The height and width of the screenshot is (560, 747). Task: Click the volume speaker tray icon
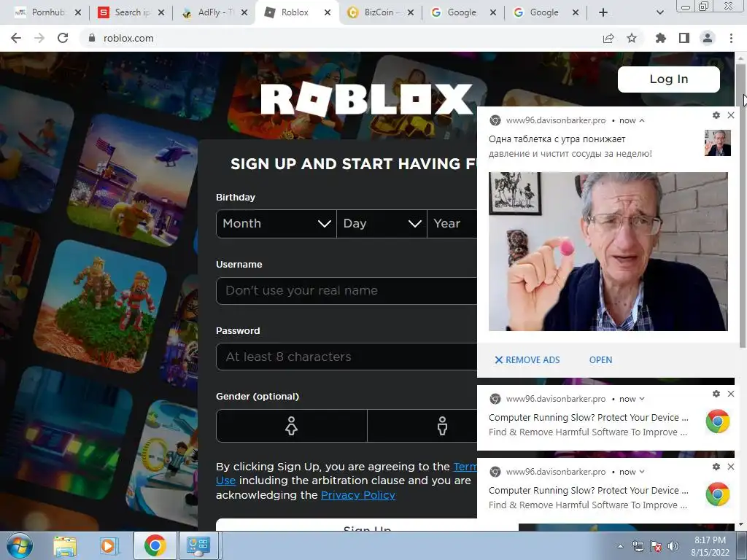click(673, 546)
